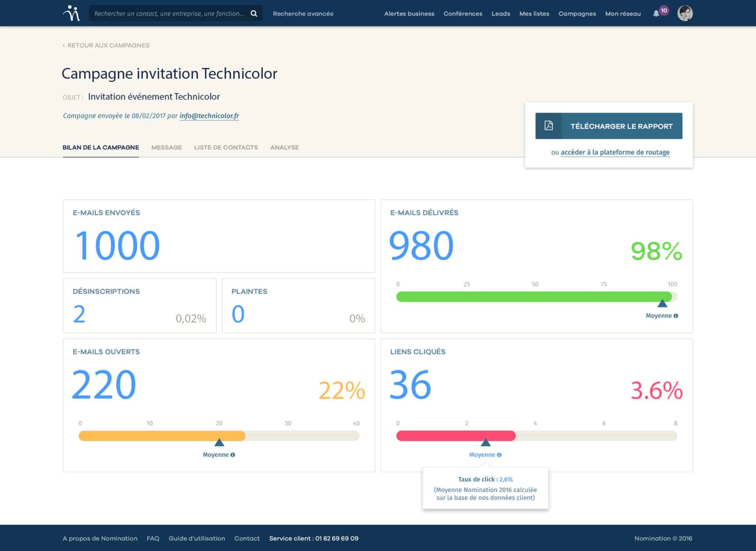This screenshot has height=551, width=756.
Task: Switch to the Message tab
Action: pos(166,148)
